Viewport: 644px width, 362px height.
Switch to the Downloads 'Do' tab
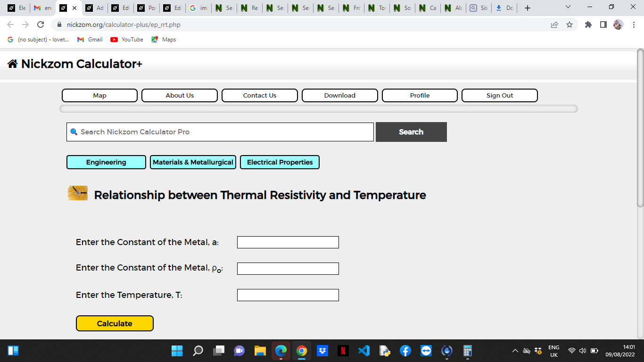pyautogui.click(x=504, y=8)
